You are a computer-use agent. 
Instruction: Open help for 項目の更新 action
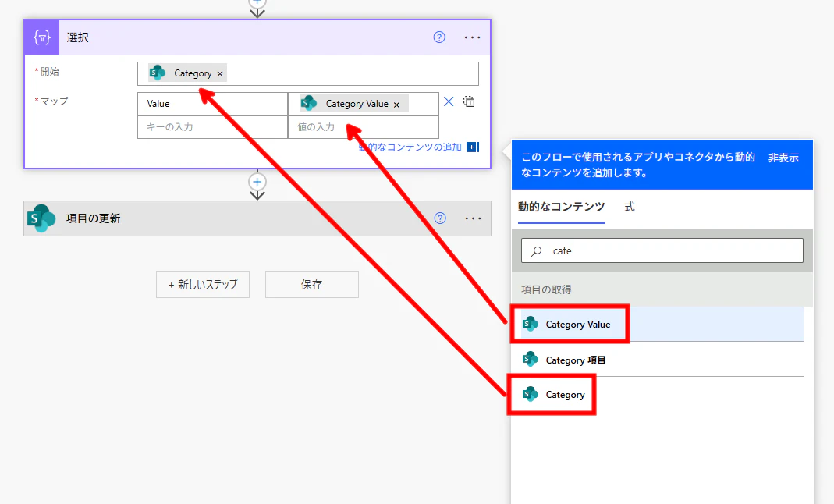pos(440,218)
